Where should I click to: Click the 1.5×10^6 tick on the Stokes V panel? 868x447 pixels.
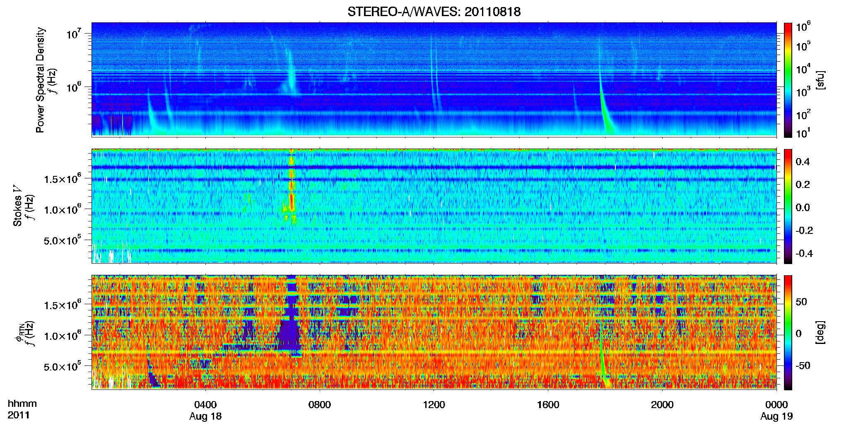[x=63, y=179]
